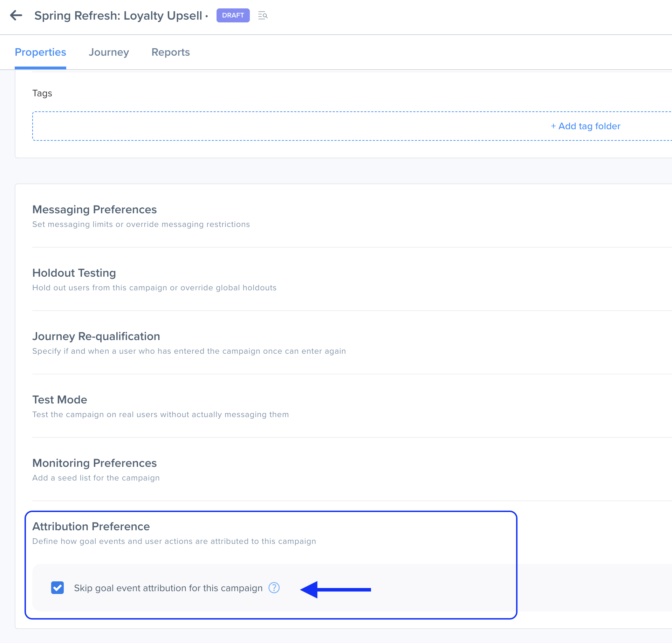The width and height of the screenshot is (672, 643).
Task: Click the 'Spring Refresh: Loyalty Upsell' title
Action: [118, 16]
